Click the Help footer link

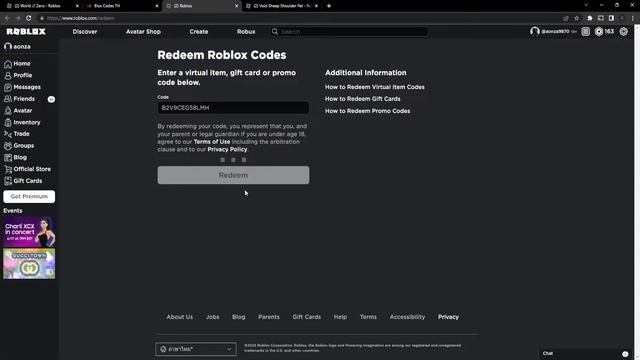(x=340, y=317)
